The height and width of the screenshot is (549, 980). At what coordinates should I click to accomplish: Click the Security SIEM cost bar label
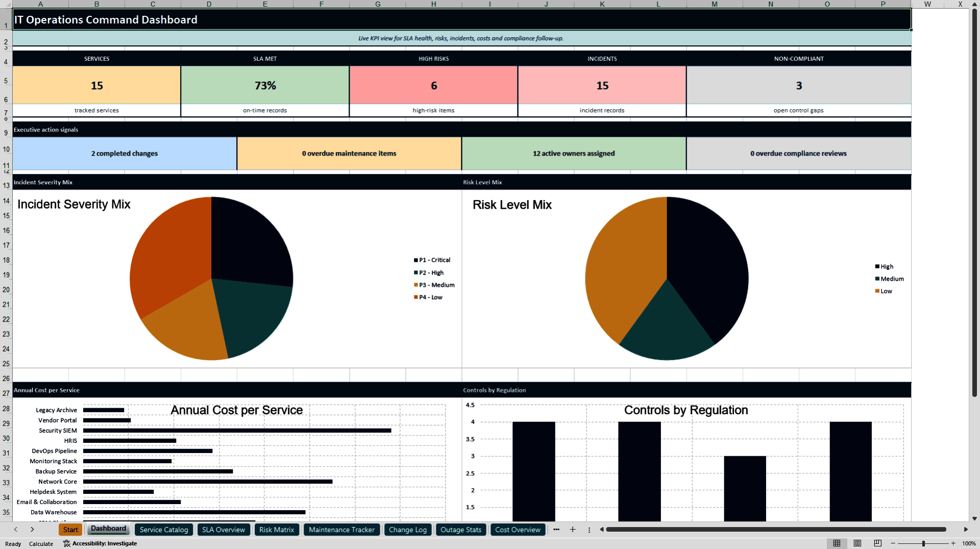[58, 431]
